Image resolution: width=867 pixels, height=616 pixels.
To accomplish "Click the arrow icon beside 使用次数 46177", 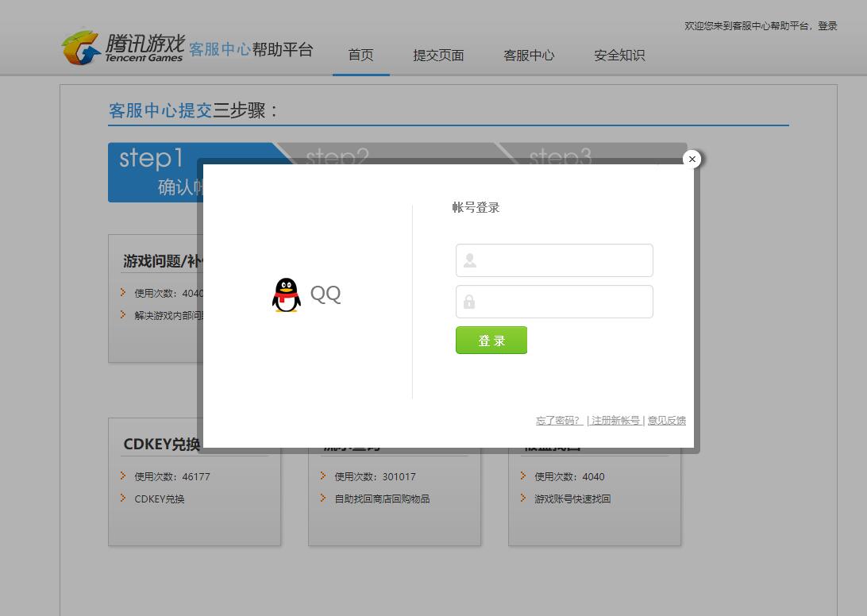I will coord(121,476).
